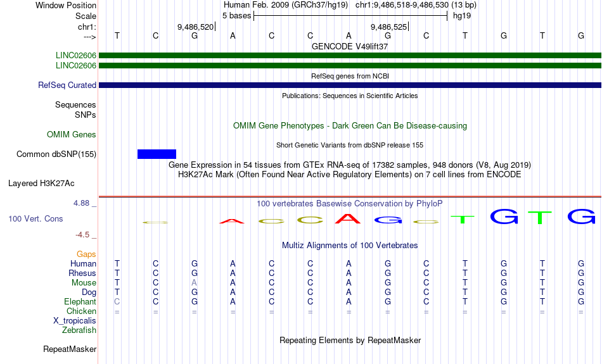Click the first T base in sequence ruler
This screenshot has width=602, height=364.
pyautogui.click(x=117, y=35)
